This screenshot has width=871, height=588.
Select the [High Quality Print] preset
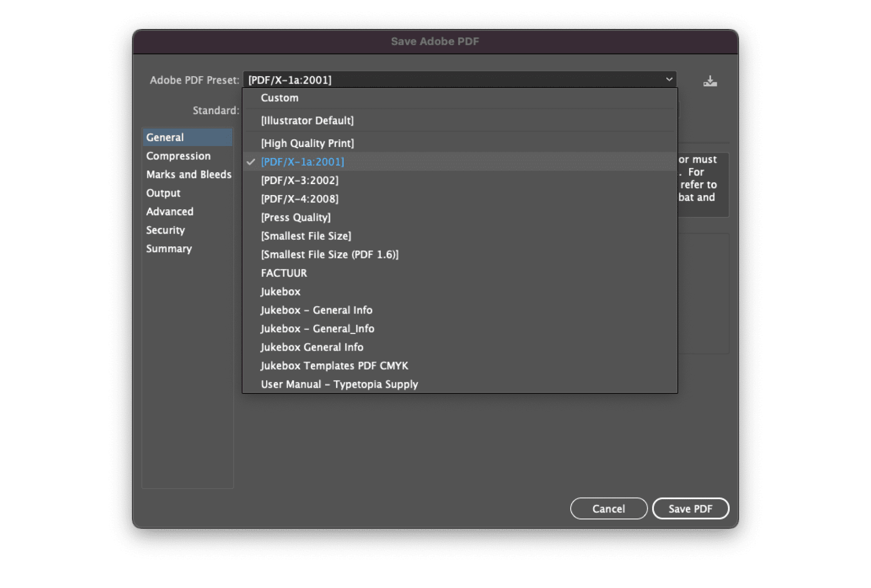[x=459, y=143]
